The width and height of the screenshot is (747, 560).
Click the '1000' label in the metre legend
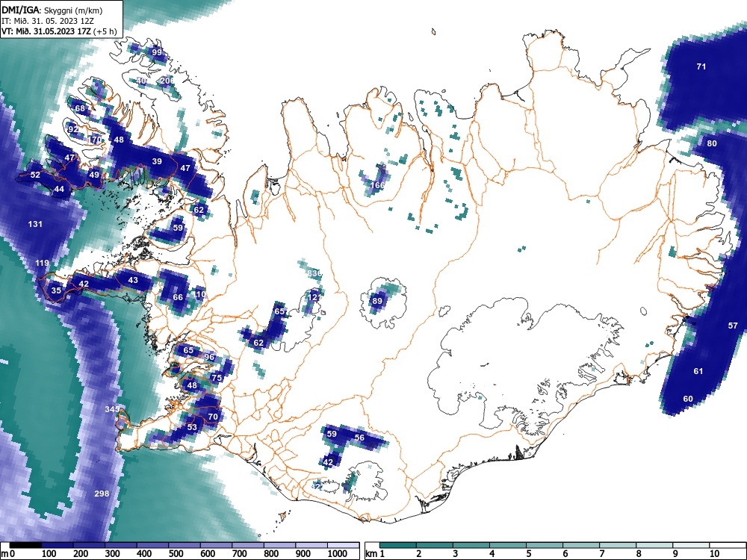(x=338, y=553)
